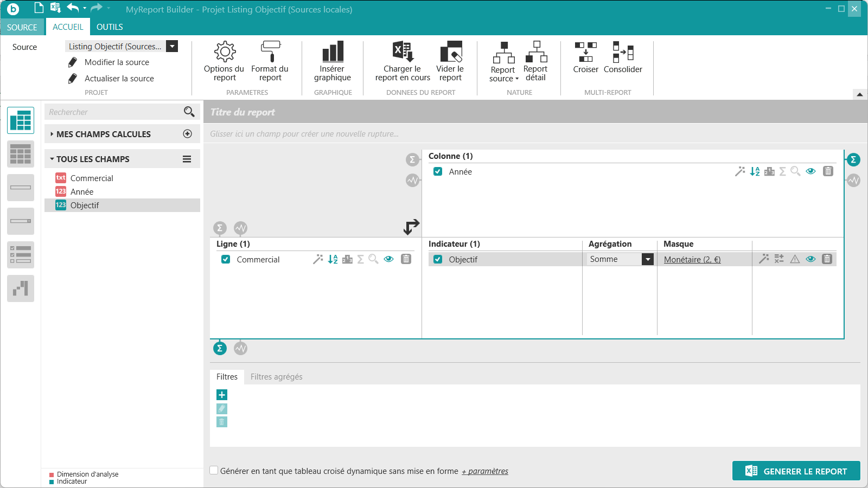Uncheck the Année column checkbox

click(x=438, y=171)
